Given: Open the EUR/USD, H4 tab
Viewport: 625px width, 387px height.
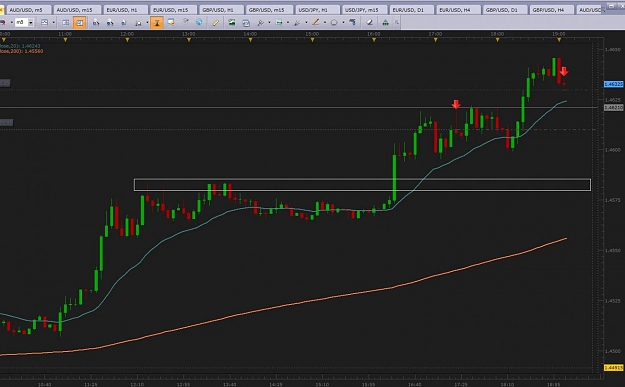Looking at the screenshot, I should [458, 10].
